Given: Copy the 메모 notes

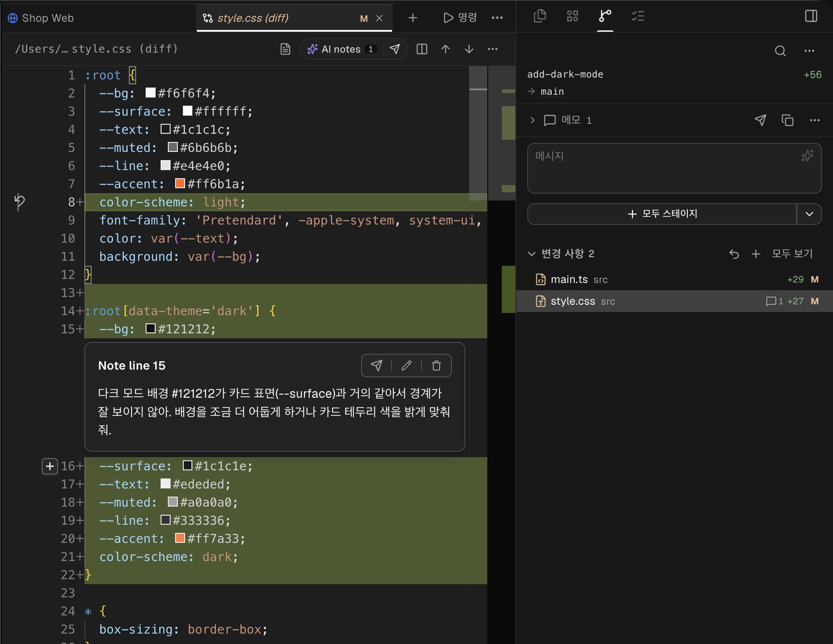Looking at the screenshot, I should [x=788, y=120].
